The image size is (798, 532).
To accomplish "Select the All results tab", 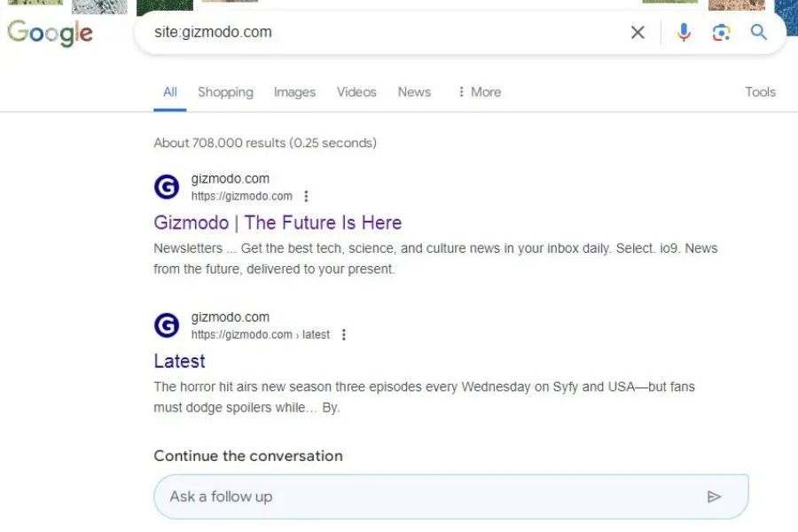I will [170, 92].
